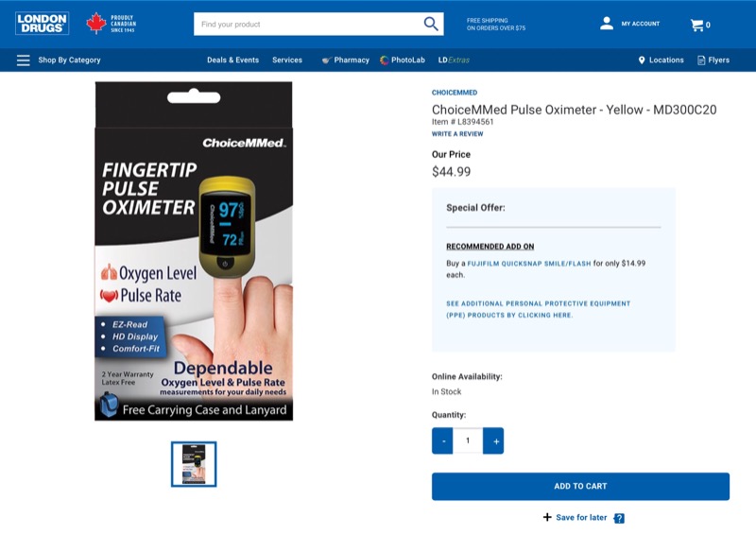Increase quantity with the plus button

pos(493,440)
